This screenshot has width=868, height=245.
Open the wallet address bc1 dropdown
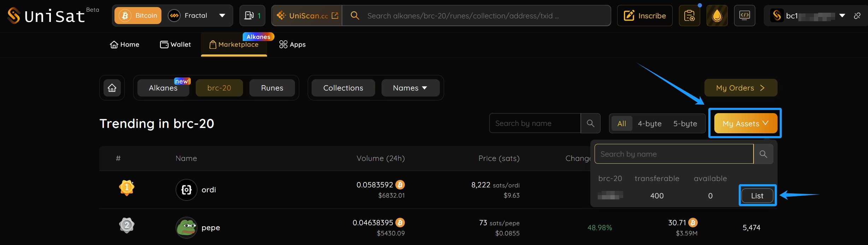click(842, 16)
